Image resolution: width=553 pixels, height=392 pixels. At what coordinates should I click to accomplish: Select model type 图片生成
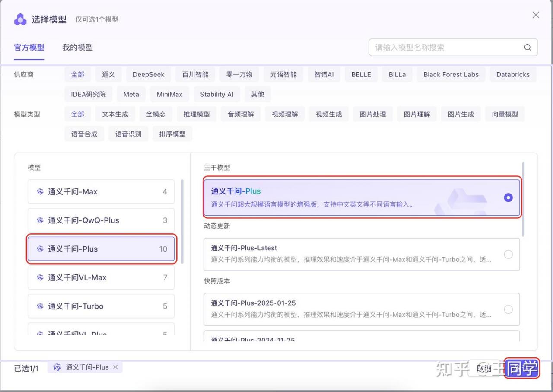(461, 114)
